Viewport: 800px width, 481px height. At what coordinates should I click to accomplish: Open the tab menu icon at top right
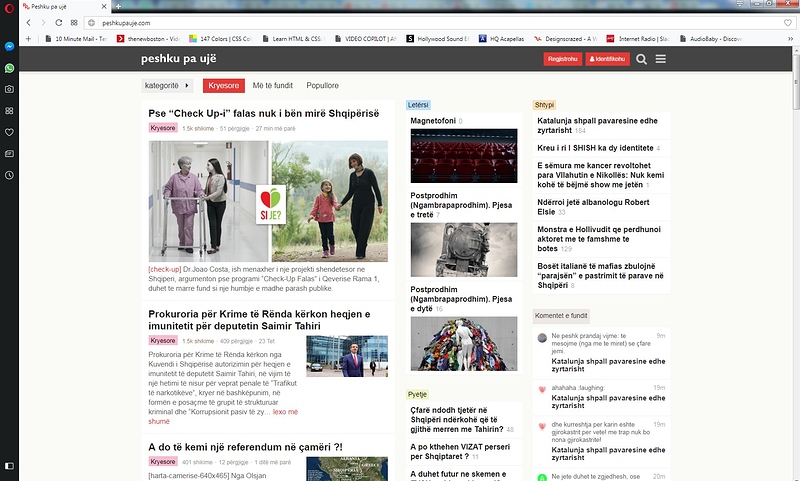click(x=740, y=4)
